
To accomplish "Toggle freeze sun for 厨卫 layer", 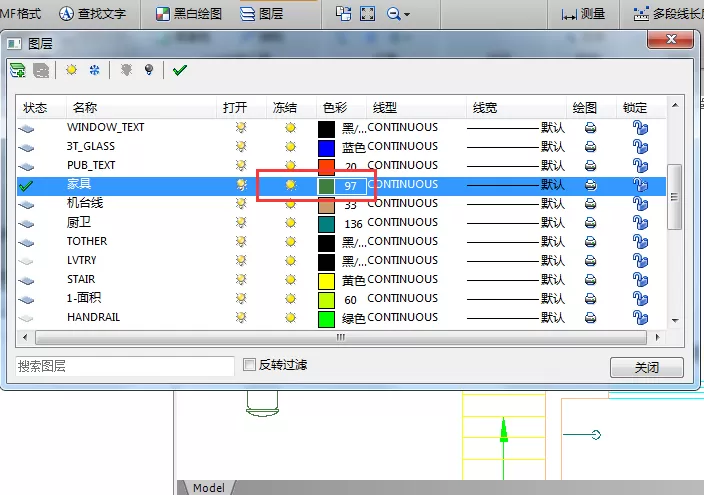I will point(290,223).
